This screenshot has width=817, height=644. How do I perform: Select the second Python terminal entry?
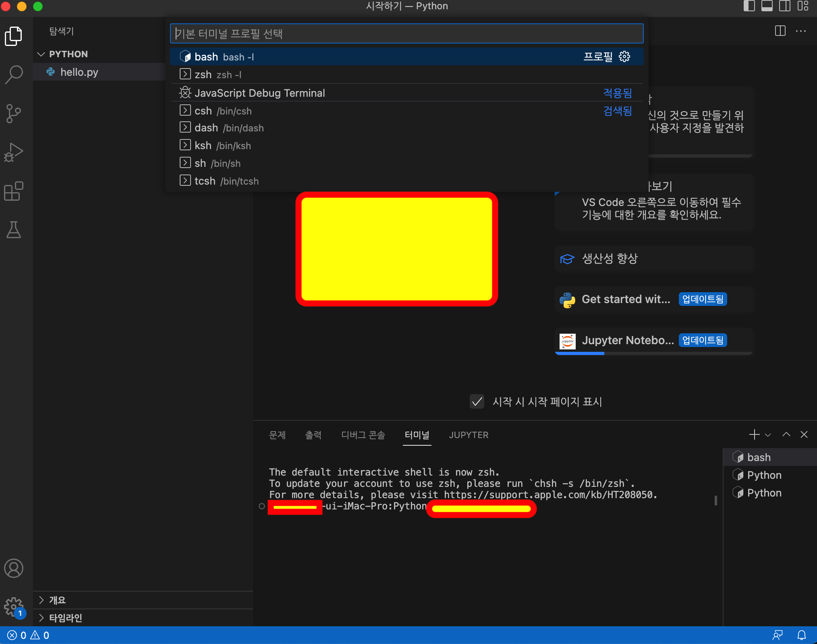click(770, 493)
